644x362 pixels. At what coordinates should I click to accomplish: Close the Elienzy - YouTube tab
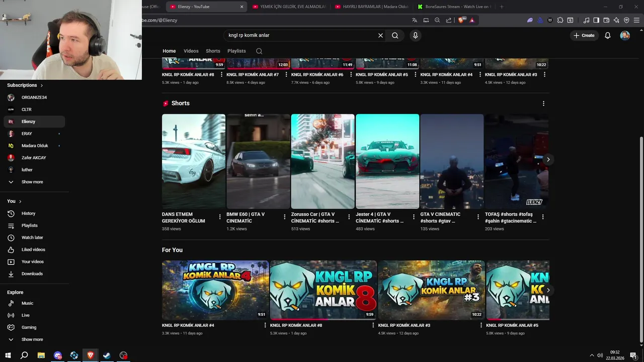242,7
